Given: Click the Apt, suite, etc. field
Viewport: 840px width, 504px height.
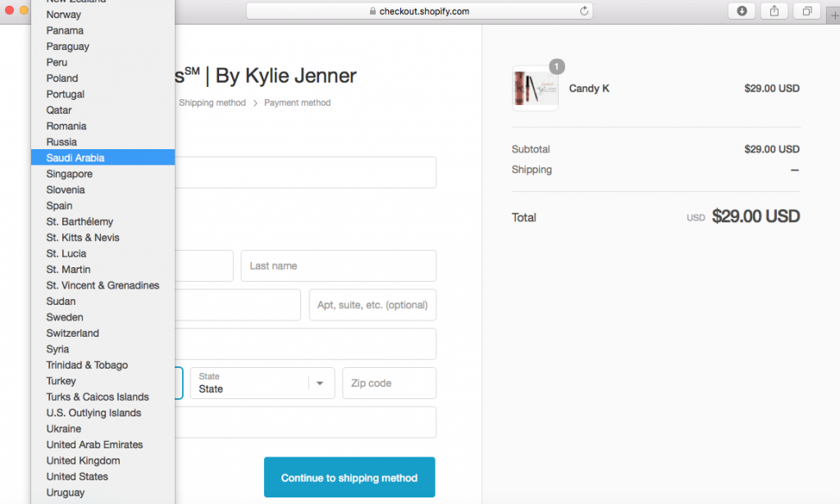Looking at the screenshot, I should [373, 305].
